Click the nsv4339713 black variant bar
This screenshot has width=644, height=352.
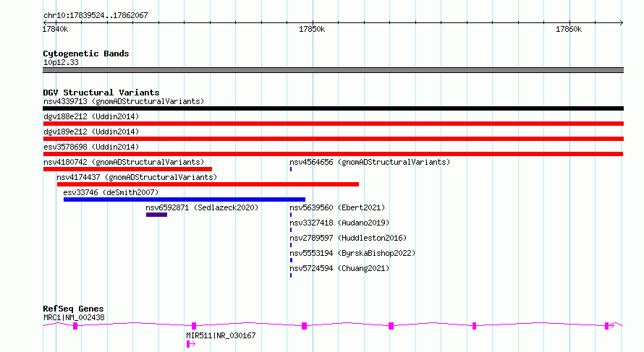333,108
